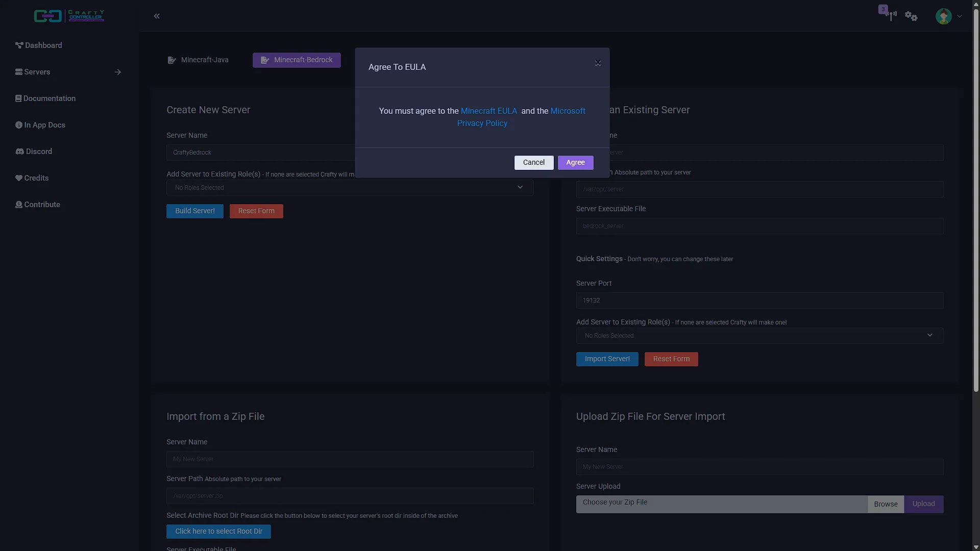The image size is (980, 551).
Task: Click the Import Server! button
Action: pyautogui.click(x=607, y=359)
